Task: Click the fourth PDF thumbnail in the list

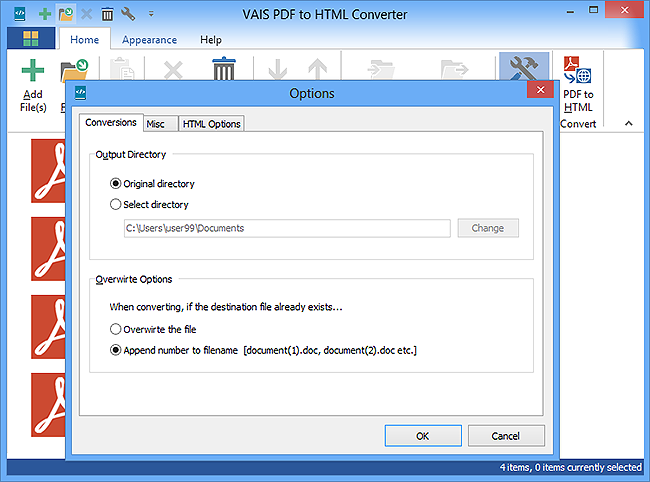Action: (x=48, y=405)
